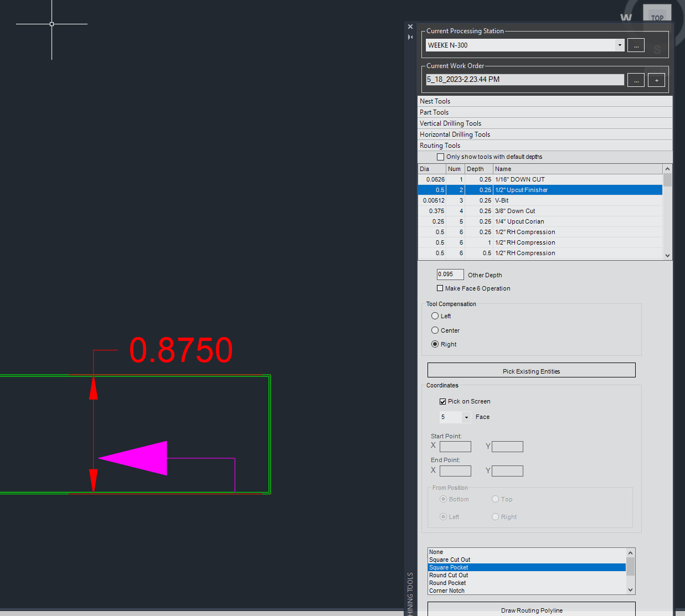
Task: Select Right from position option
Action: tap(495, 517)
